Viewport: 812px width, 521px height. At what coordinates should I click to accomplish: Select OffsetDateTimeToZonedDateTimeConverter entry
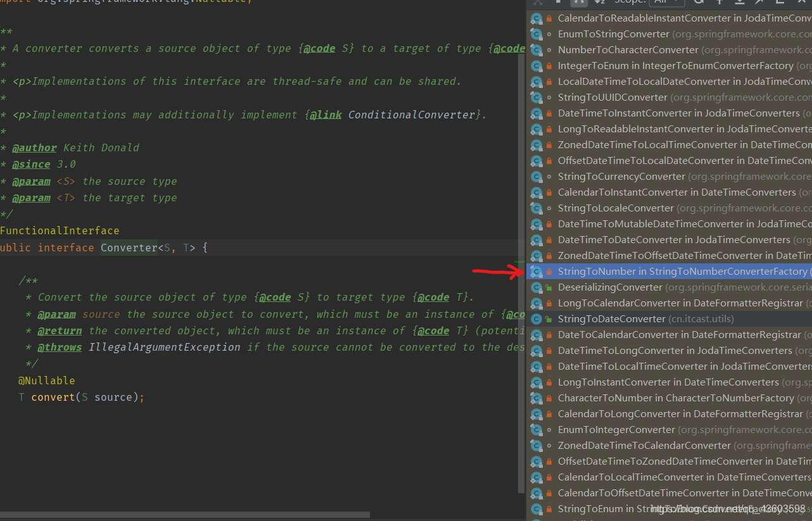tap(669, 461)
